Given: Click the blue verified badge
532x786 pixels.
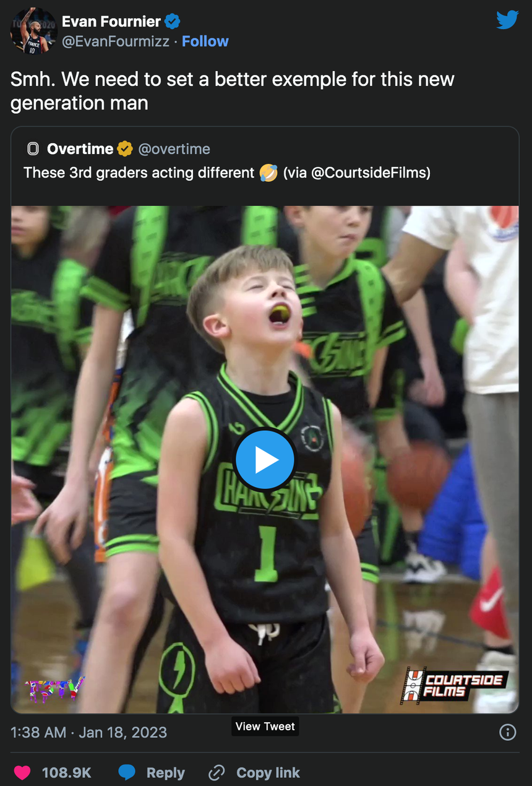Looking at the screenshot, I should pyautogui.click(x=173, y=22).
